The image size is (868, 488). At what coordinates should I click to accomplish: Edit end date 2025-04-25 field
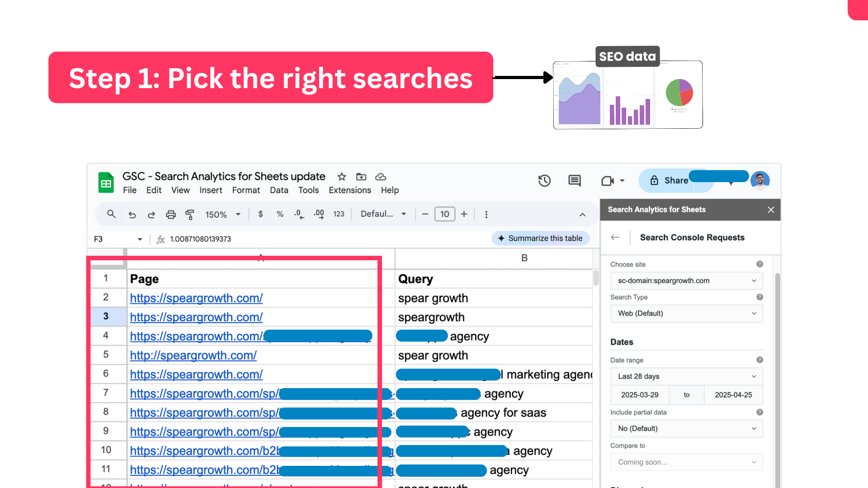[x=733, y=395]
